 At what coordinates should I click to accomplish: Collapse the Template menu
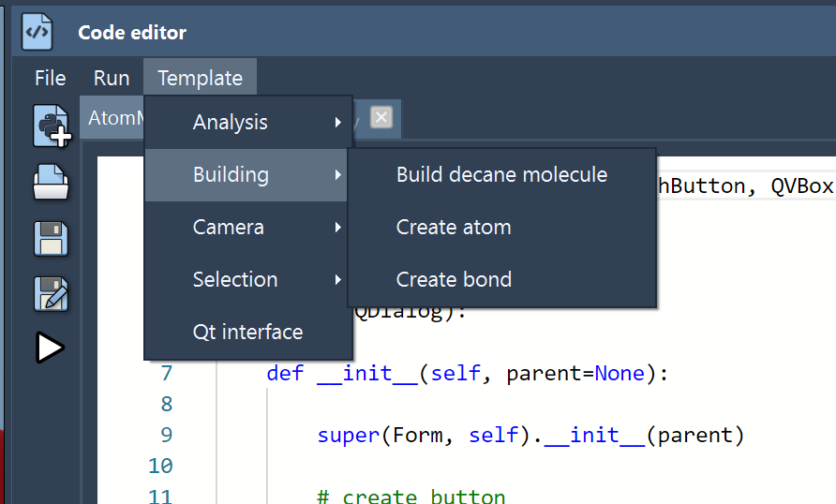pyautogui.click(x=200, y=79)
